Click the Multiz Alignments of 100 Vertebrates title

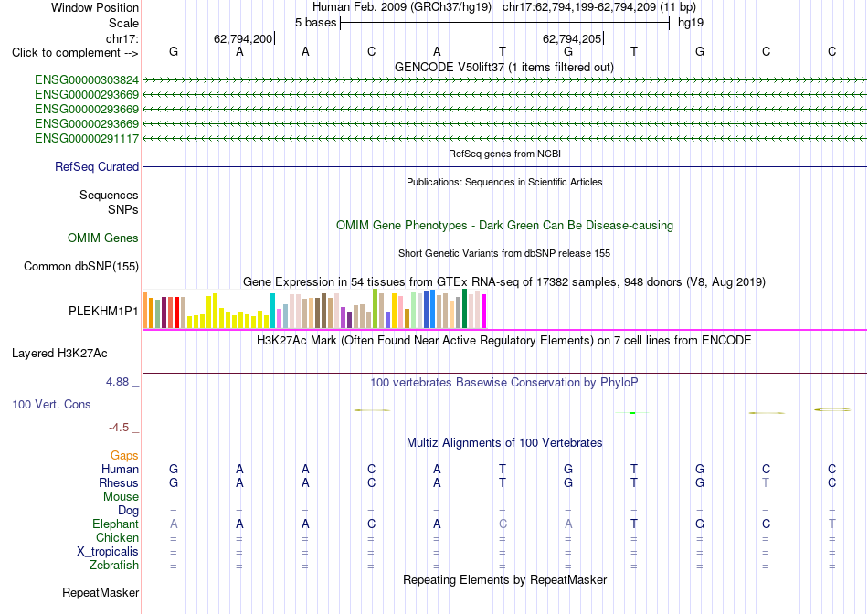(x=504, y=443)
